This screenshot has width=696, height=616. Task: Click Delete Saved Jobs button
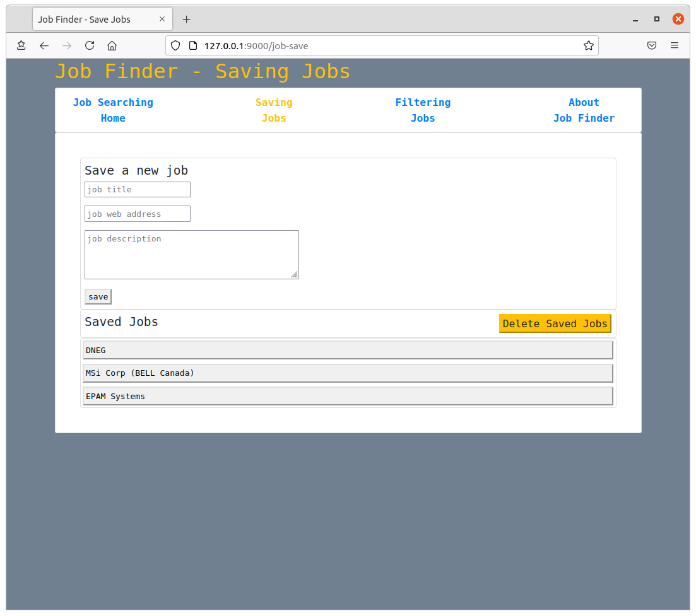(x=555, y=323)
